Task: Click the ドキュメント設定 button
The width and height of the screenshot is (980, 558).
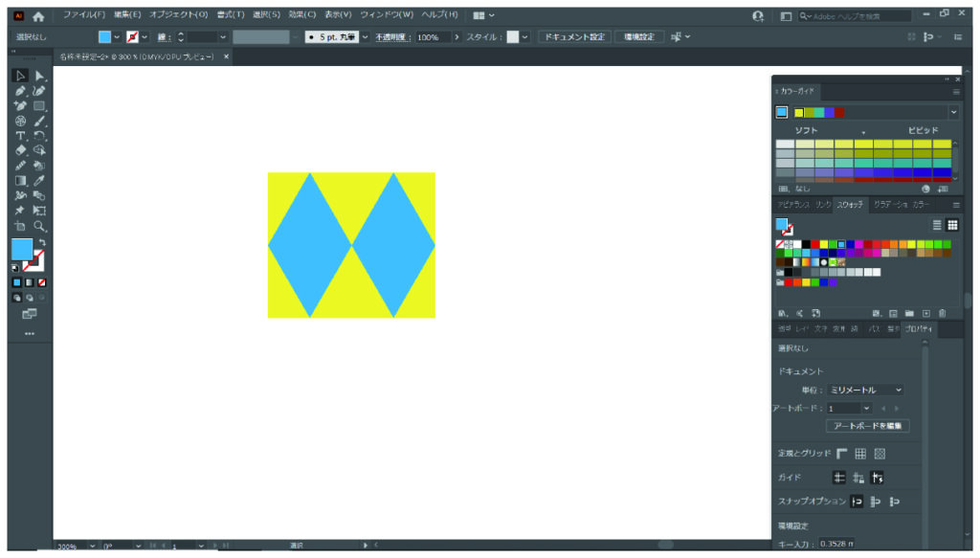Action: click(x=574, y=37)
